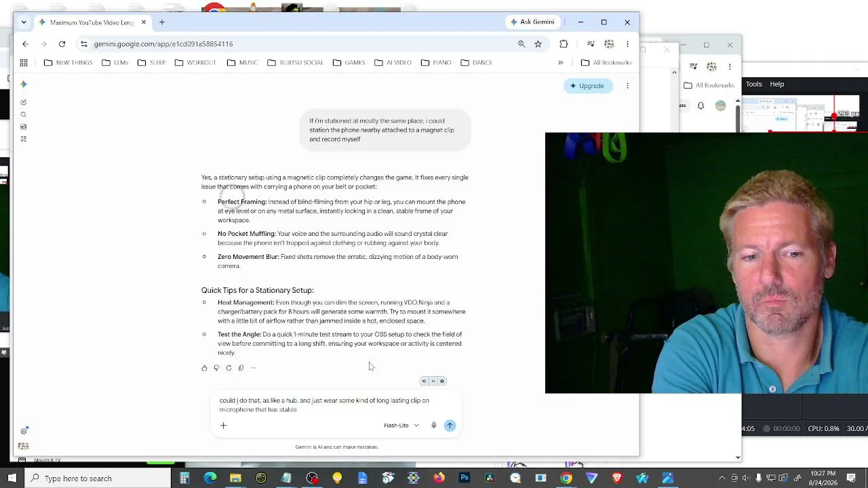This screenshot has width=868, height=488.
Task: Open Photoshop from the taskbar
Action: tap(465, 479)
